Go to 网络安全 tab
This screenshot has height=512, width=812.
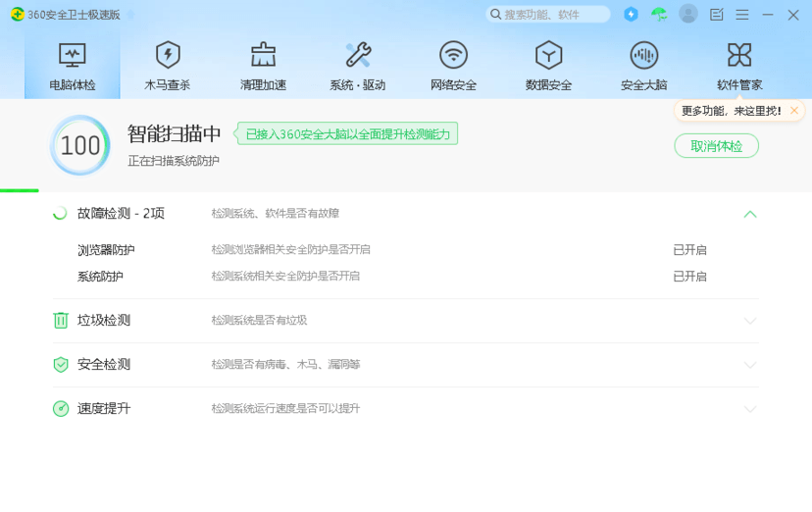(453, 66)
